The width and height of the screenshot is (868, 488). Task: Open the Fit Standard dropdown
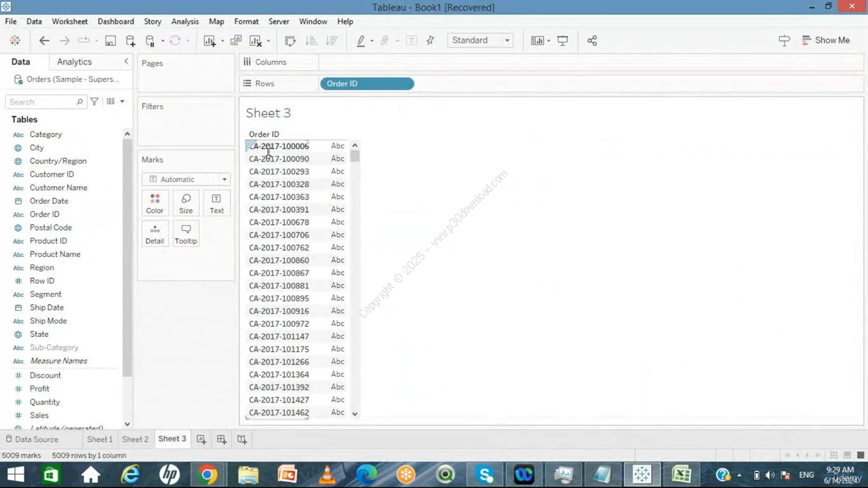pyautogui.click(x=480, y=41)
